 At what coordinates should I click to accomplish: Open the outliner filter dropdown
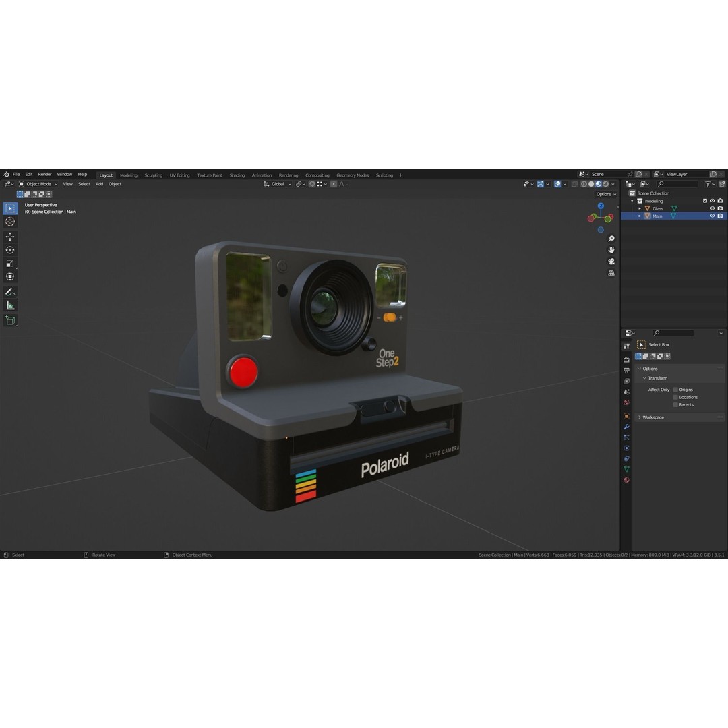(x=710, y=184)
